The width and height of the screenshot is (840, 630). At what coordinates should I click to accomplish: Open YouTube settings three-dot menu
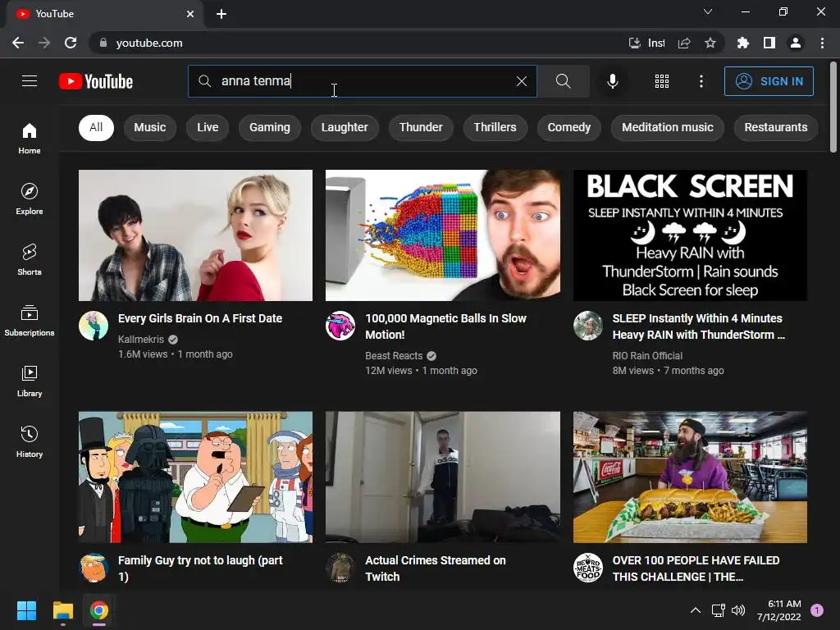[701, 81]
